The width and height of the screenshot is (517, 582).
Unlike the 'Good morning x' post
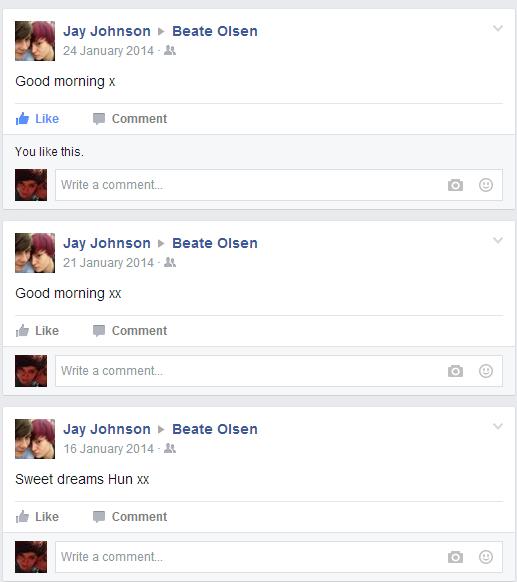coord(37,119)
